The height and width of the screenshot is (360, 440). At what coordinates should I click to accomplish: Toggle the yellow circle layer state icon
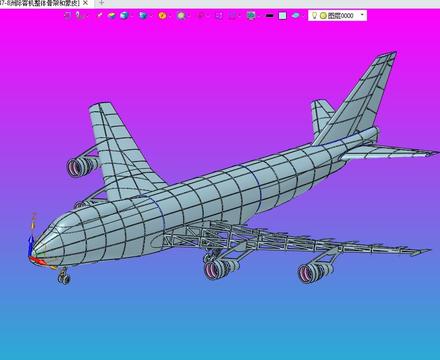click(323, 16)
